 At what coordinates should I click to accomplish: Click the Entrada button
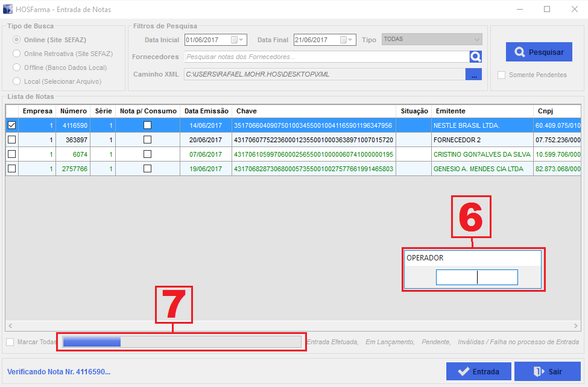(479, 372)
